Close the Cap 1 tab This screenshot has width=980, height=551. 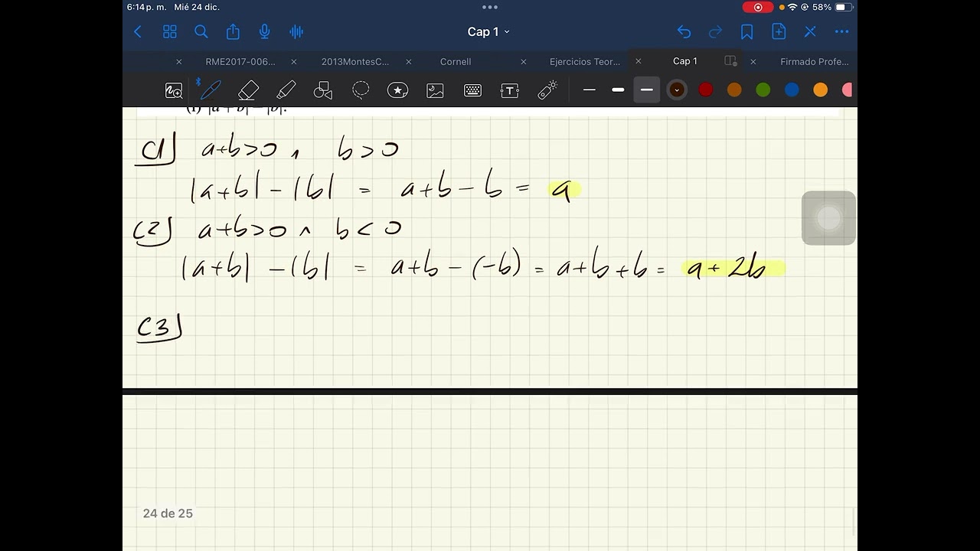click(x=639, y=61)
